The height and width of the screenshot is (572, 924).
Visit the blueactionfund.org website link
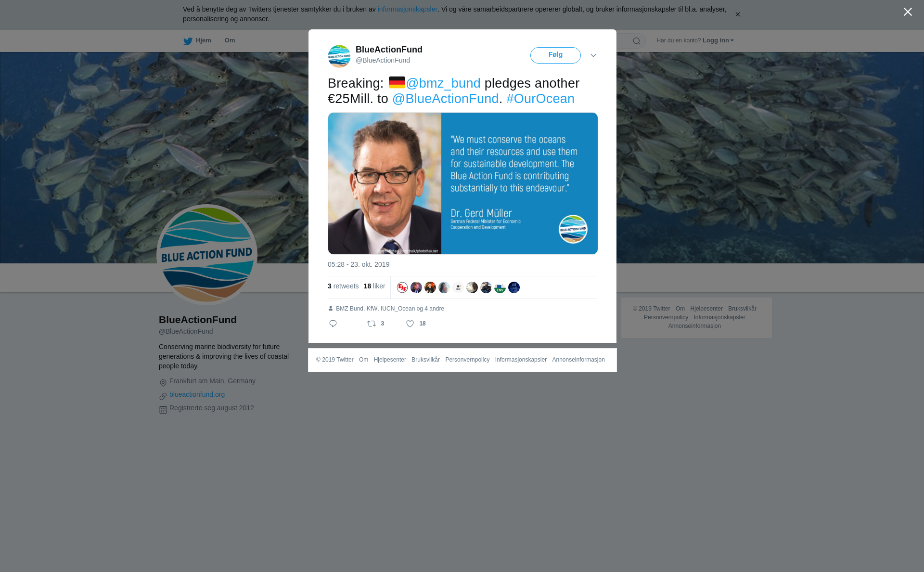197,394
